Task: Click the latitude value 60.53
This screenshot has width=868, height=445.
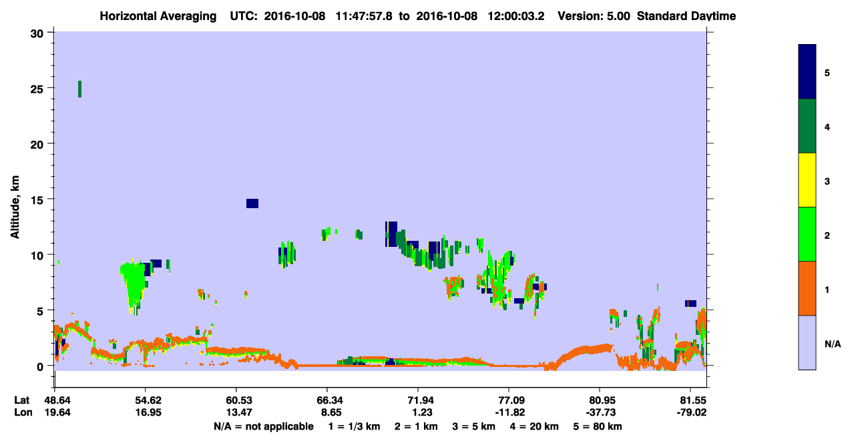Action: [x=236, y=400]
